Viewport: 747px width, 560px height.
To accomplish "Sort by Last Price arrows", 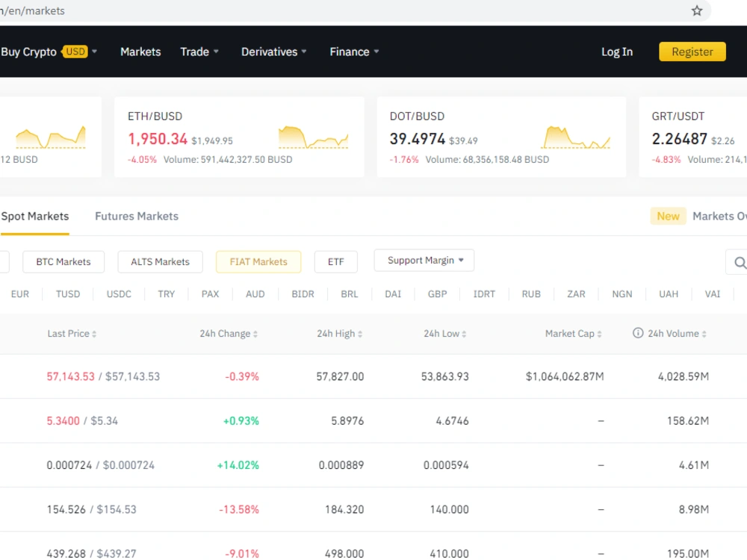I will (94, 334).
